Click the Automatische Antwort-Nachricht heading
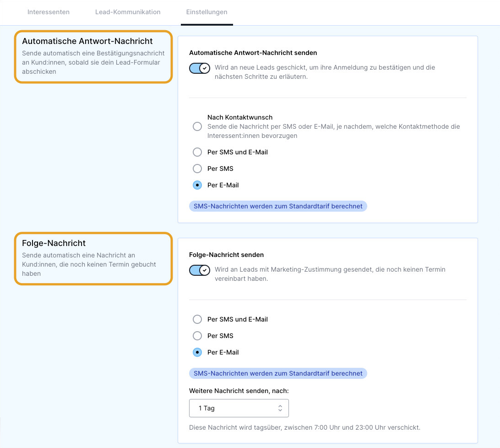 coord(87,41)
